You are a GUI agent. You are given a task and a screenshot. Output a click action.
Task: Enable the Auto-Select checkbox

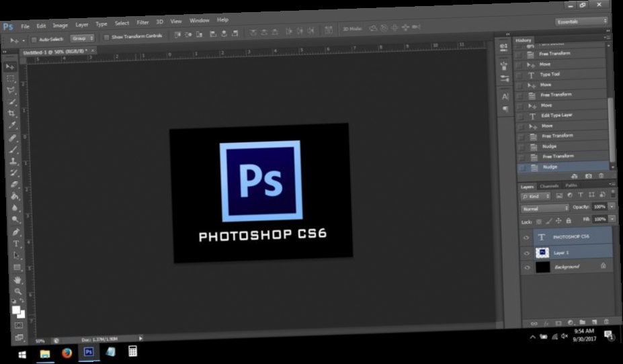(34, 40)
